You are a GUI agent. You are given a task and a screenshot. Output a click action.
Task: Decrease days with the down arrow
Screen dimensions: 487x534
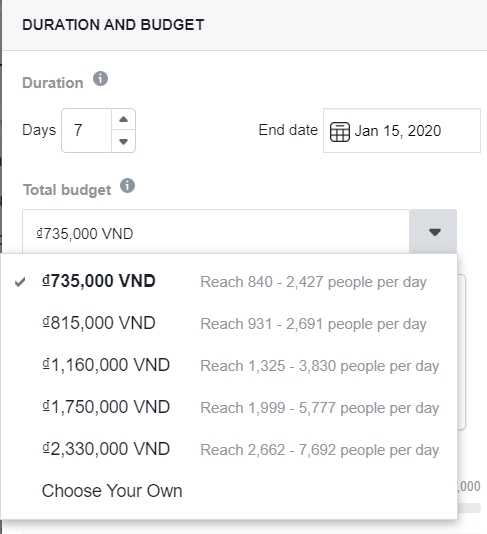point(124,141)
